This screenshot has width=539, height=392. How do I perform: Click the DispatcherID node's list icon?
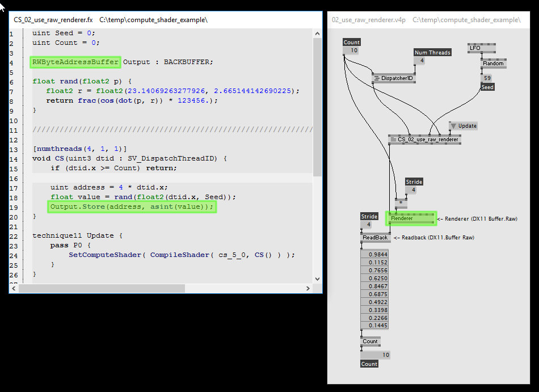pyautogui.click(x=377, y=78)
